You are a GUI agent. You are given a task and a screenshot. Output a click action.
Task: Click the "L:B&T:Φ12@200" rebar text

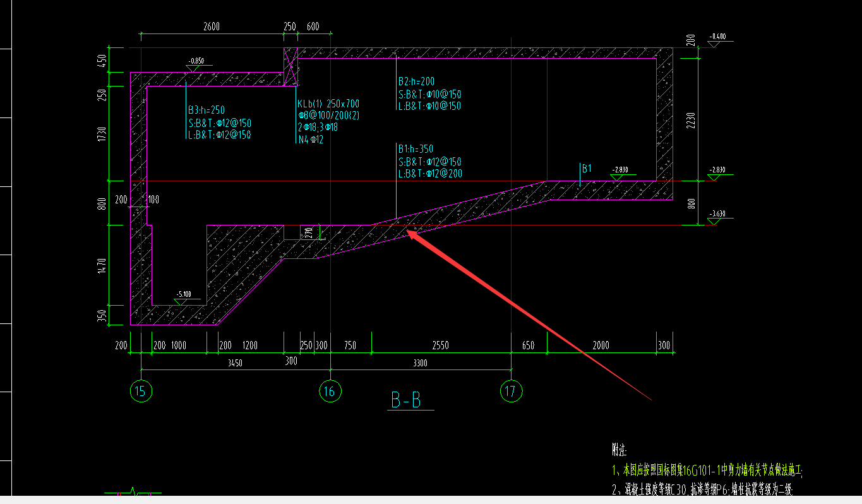click(429, 173)
